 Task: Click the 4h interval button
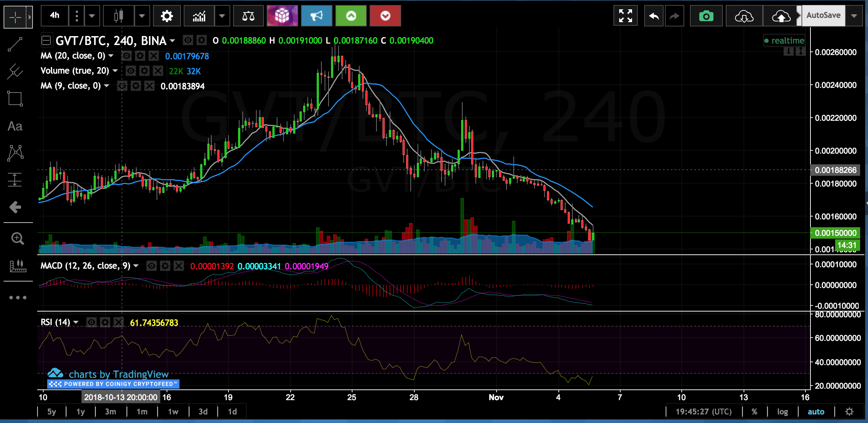(x=55, y=16)
